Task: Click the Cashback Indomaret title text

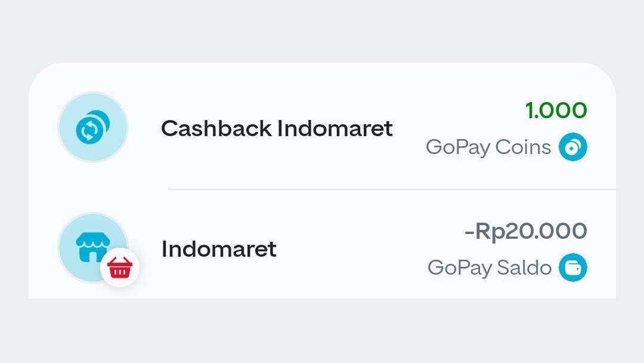Action: click(277, 128)
